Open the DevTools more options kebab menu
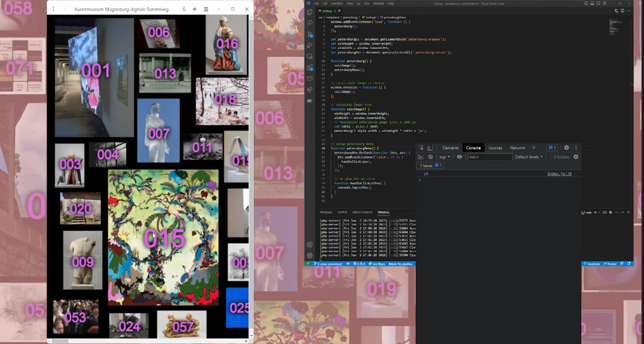This screenshot has width=644, height=344. [x=576, y=148]
